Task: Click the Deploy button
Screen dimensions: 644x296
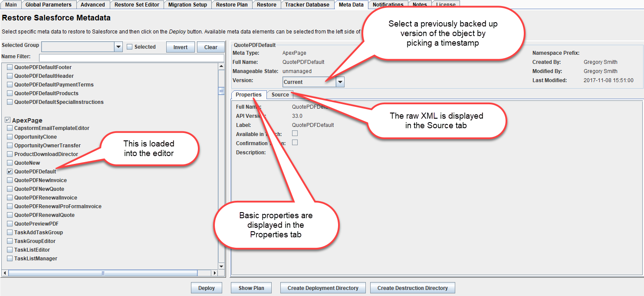Action: coord(207,288)
